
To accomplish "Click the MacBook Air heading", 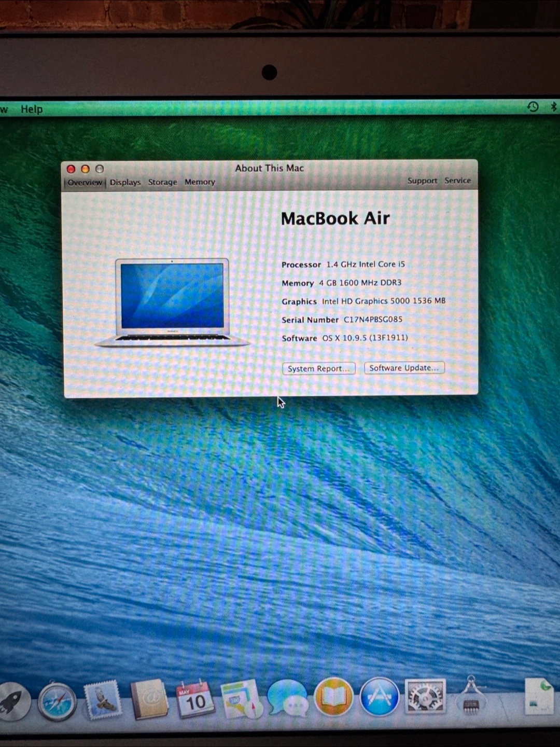I will 335,218.
